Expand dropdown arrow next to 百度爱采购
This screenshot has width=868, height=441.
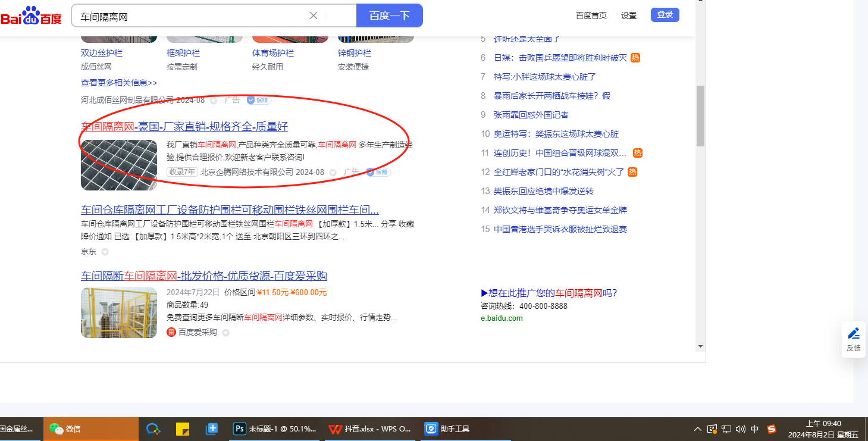click(x=226, y=333)
